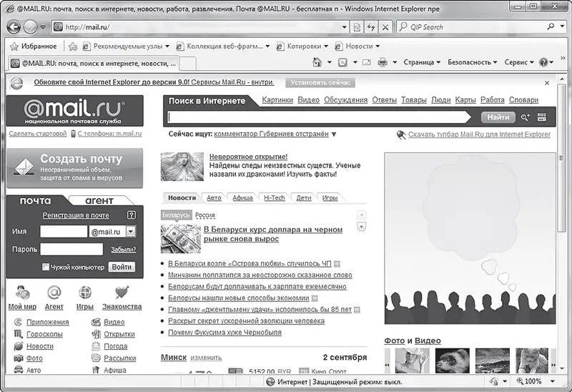Click the zoom magnifier icon in status bar
572x392 pixels.
point(520,381)
